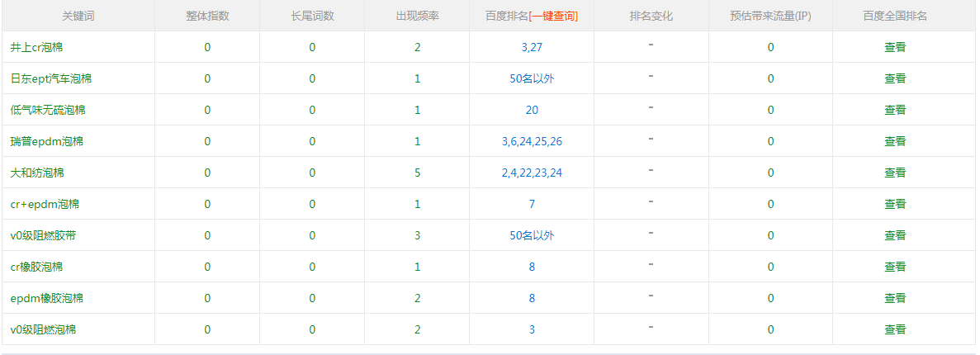Click ranking 8 for epdm橡胶泡棉
Screen dimensions: 980x355
point(532,298)
